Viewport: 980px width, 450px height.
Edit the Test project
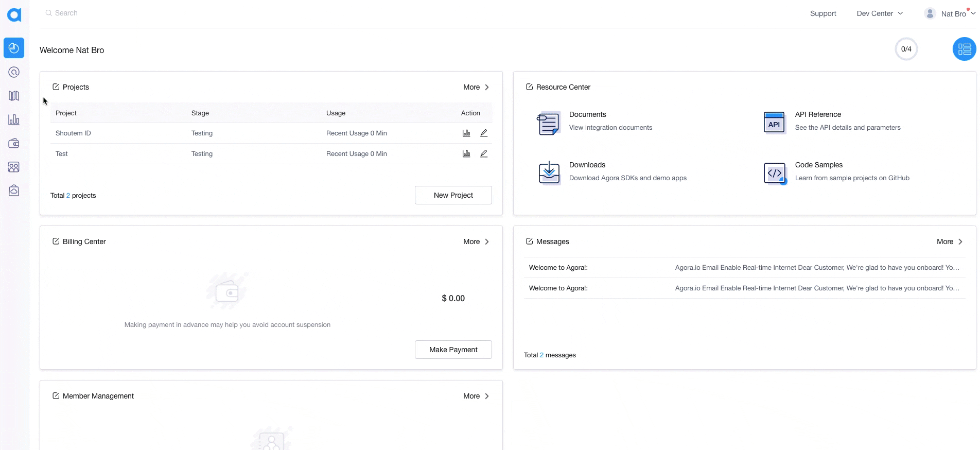[484, 153]
